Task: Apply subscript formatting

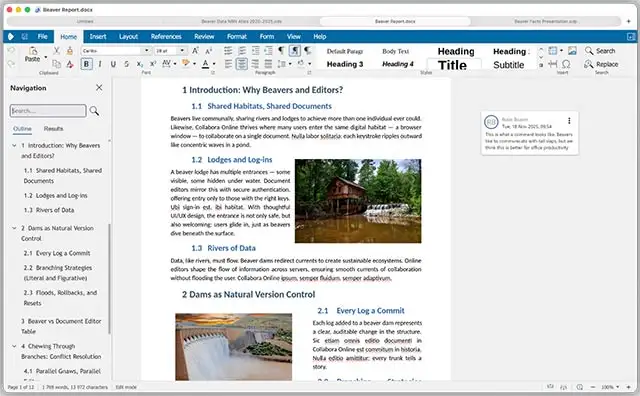Action: click(140, 64)
